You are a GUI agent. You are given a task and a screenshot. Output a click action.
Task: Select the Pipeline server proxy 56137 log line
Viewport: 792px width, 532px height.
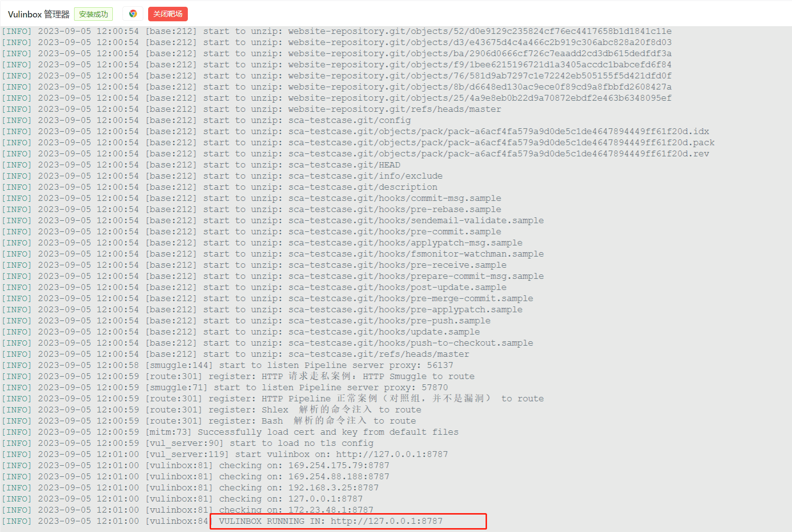point(336,365)
